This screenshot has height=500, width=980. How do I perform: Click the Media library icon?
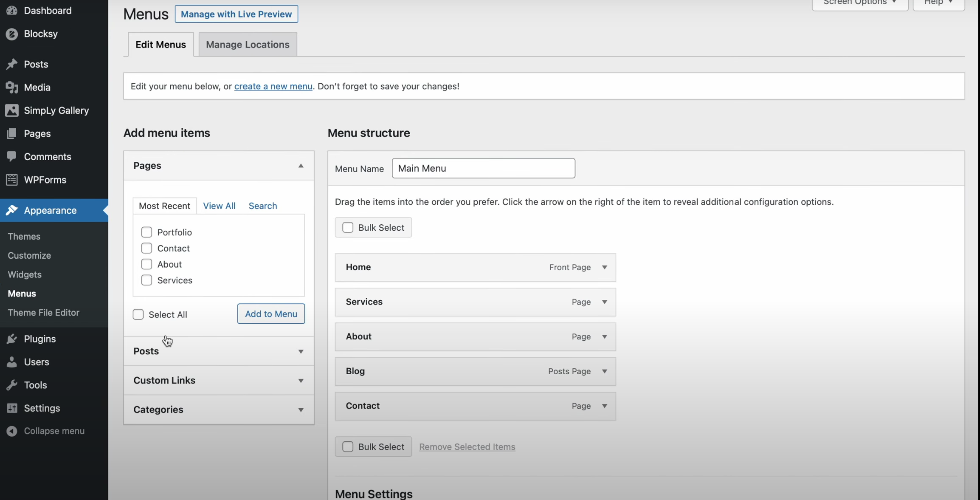coord(12,88)
